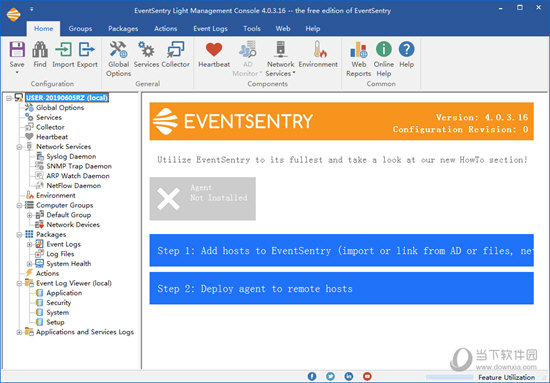Open the Network Services ribbon dropdown arrow
Image resolution: width=550 pixels, height=383 pixels.
[x=294, y=73]
